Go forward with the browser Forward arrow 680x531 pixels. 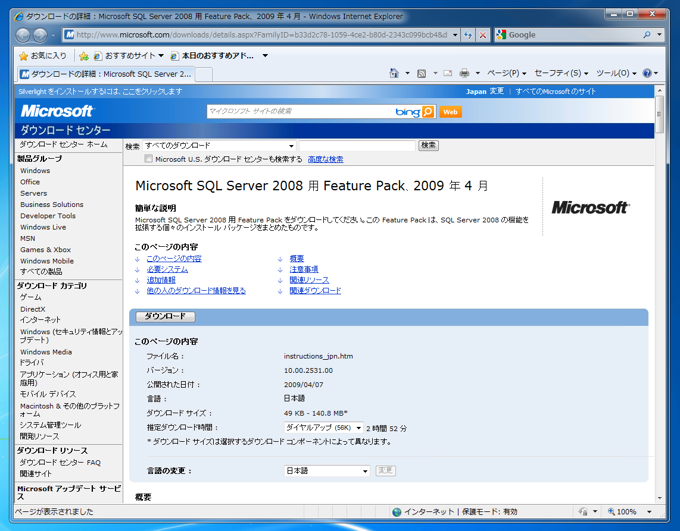coord(40,35)
